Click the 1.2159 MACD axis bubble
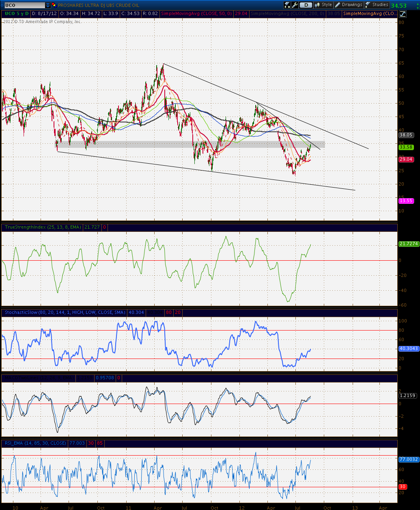The height and width of the screenshot is (510, 420). (407, 395)
